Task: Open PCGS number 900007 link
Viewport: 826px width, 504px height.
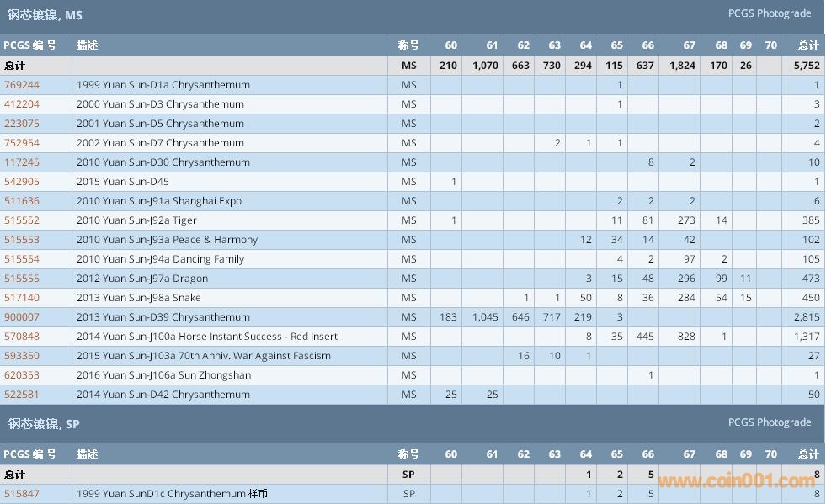Action: pos(22,317)
